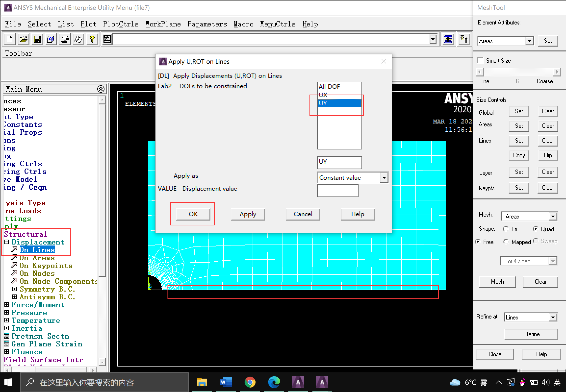Open the Constant value dropdown
The width and height of the screenshot is (566, 392).
click(384, 178)
